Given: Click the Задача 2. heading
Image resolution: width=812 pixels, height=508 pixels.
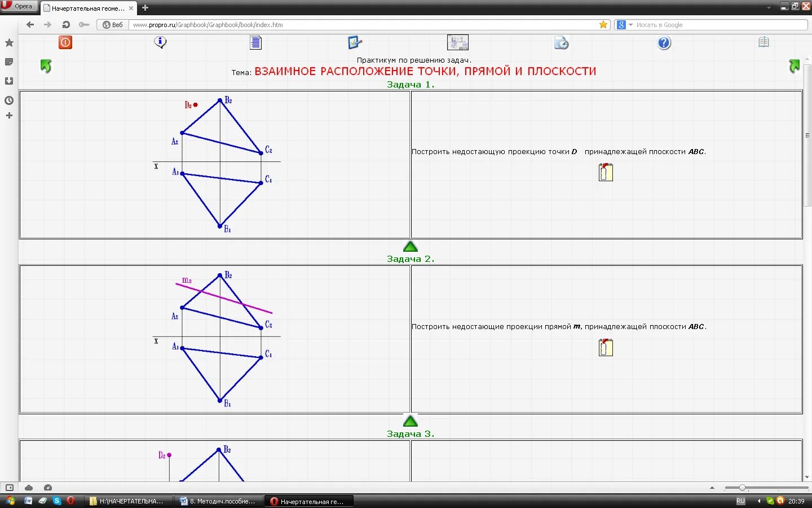Looking at the screenshot, I should pyautogui.click(x=411, y=259).
